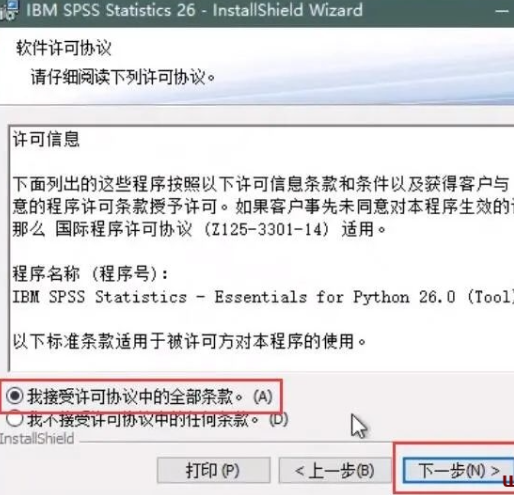Click the IBM SPSS Statistics 26 title bar text
The width and height of the screenshot is (514, 495).
point(194,10)
